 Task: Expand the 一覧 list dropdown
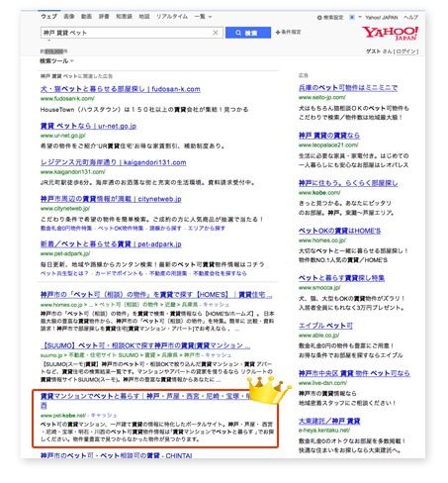tap(203, 17)
